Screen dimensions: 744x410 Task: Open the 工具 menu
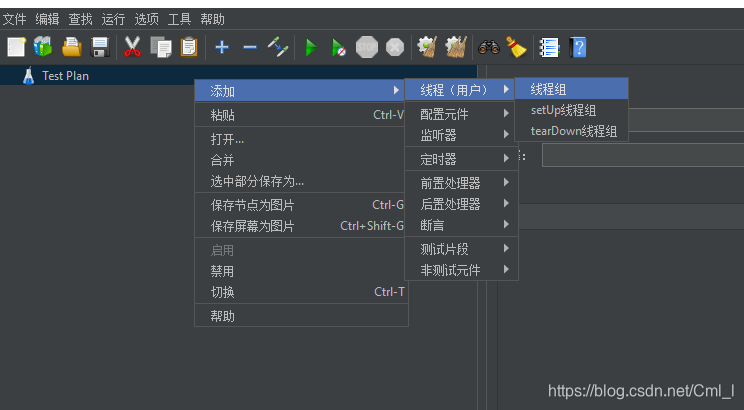coord(179,19)
